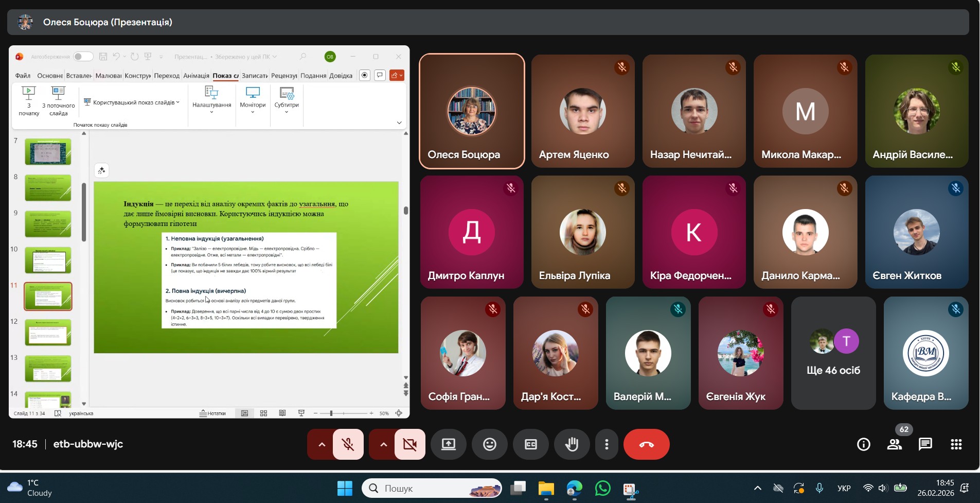Open meeting details info icon

click(863, 444)
